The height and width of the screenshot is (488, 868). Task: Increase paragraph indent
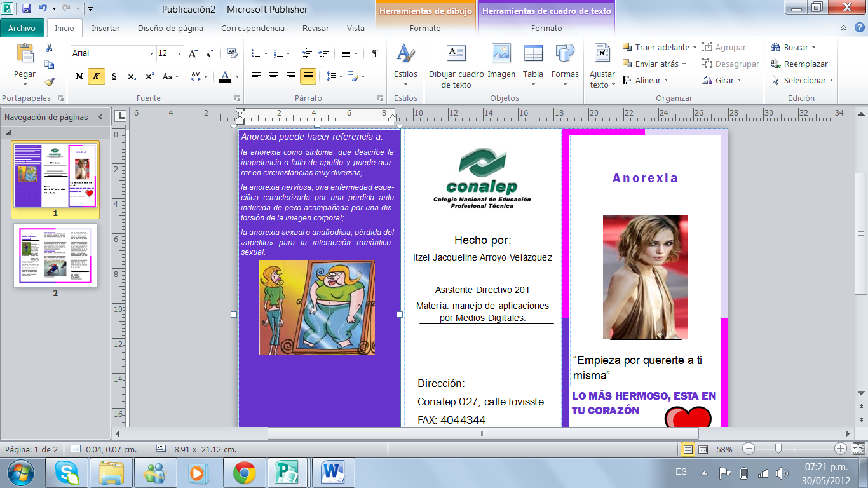click(324, 53)
